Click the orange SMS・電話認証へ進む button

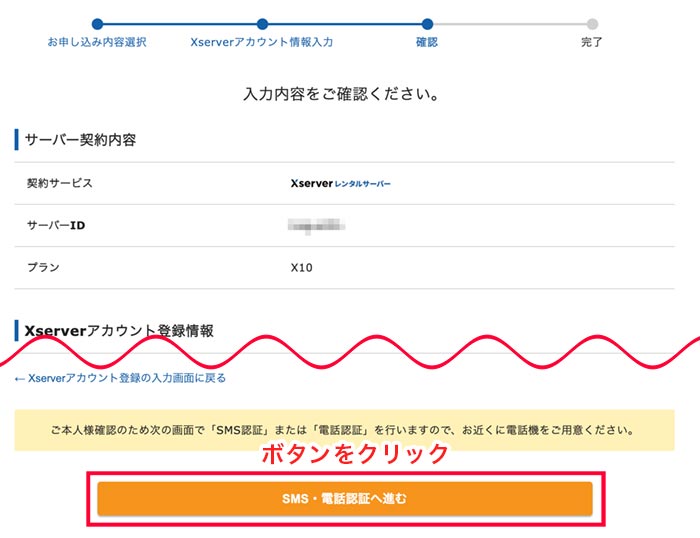coord(345,498)
